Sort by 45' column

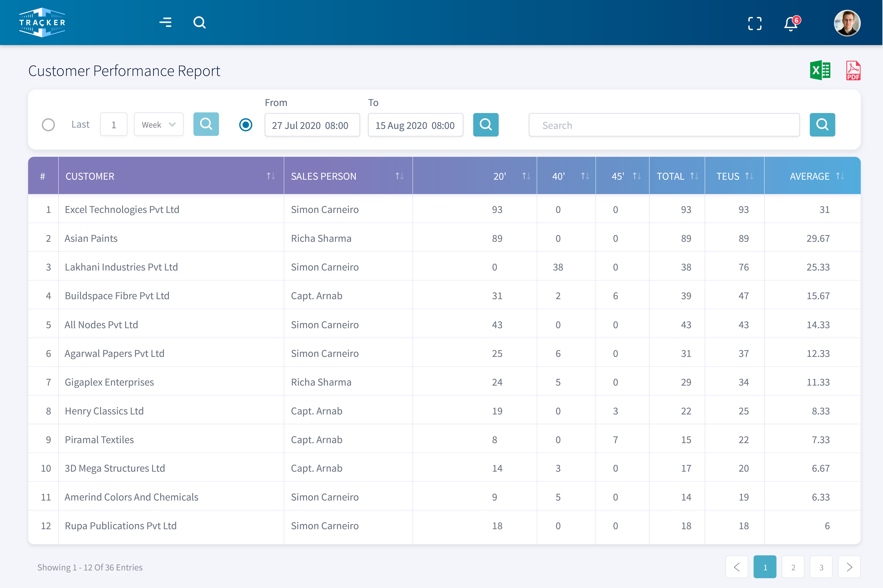[637, 176]
